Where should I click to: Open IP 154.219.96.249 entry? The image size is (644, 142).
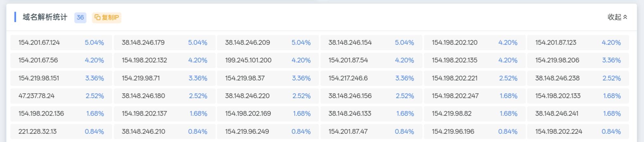[247, 132]
